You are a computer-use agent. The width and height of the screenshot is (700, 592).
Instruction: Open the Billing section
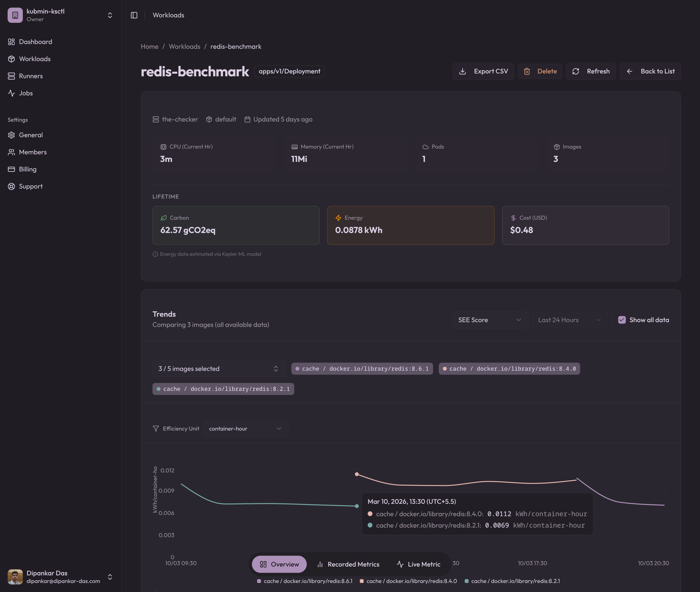(x=28, y=169)
